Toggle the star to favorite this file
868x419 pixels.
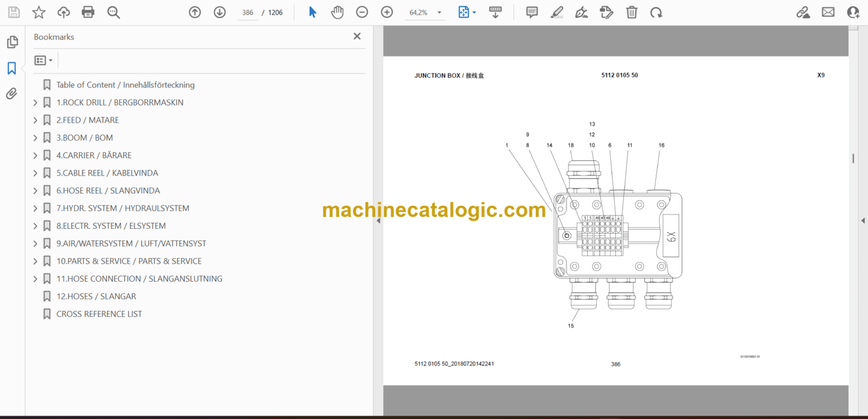point(38,12)
